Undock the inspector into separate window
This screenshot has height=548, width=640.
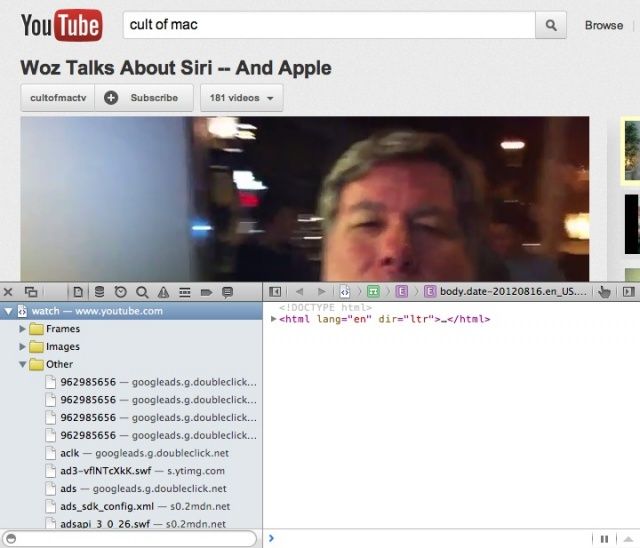tap(31, 292)
